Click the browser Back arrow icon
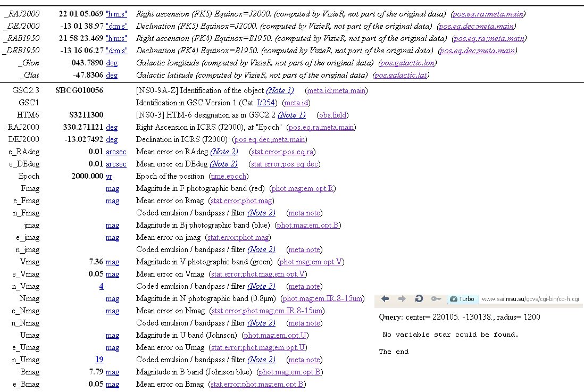 (x=386, y=299)
